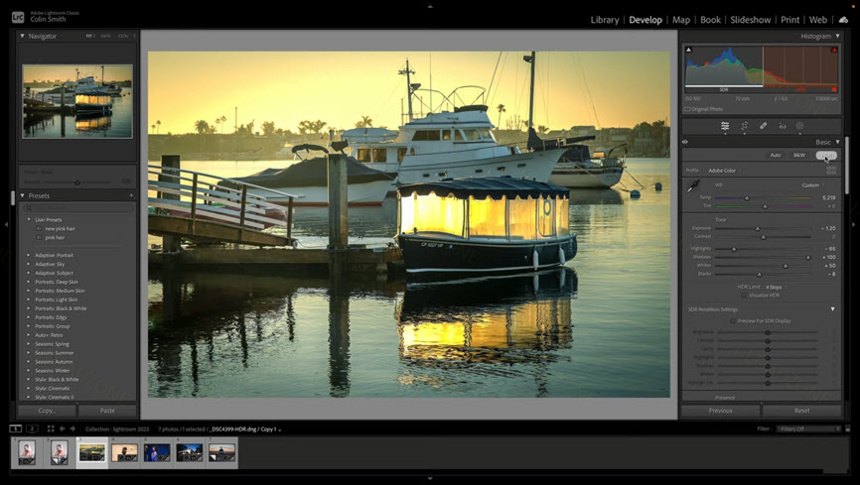The image size is (860, 485).
Task: Switch to the Library module
Action: (x=604, y=20)
